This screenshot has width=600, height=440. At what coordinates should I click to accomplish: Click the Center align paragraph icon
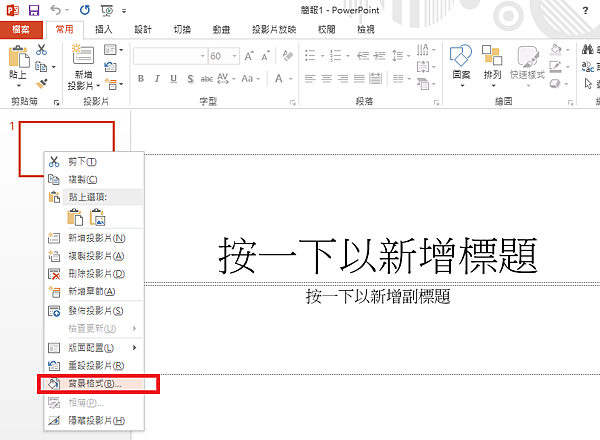(x=326, y=79)
